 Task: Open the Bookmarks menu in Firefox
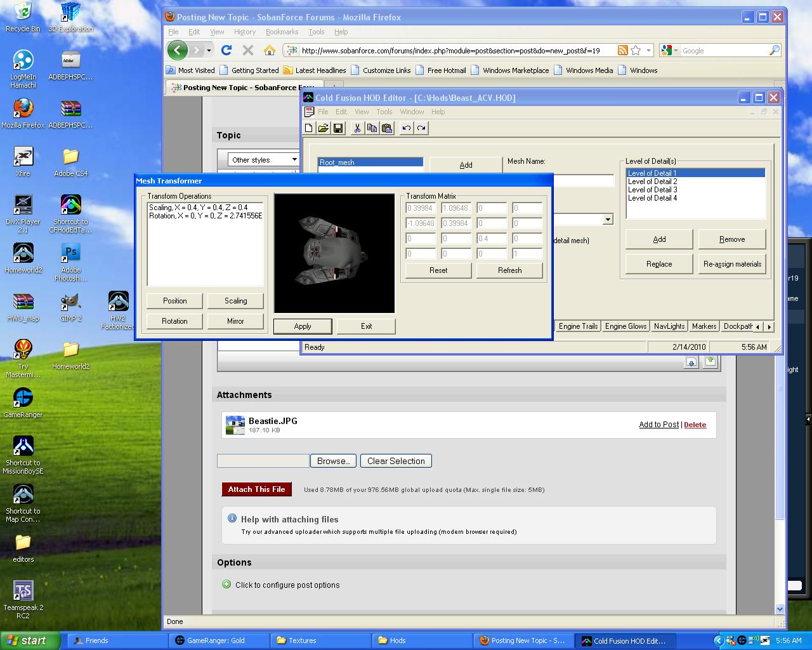click(x=282, y=32)
